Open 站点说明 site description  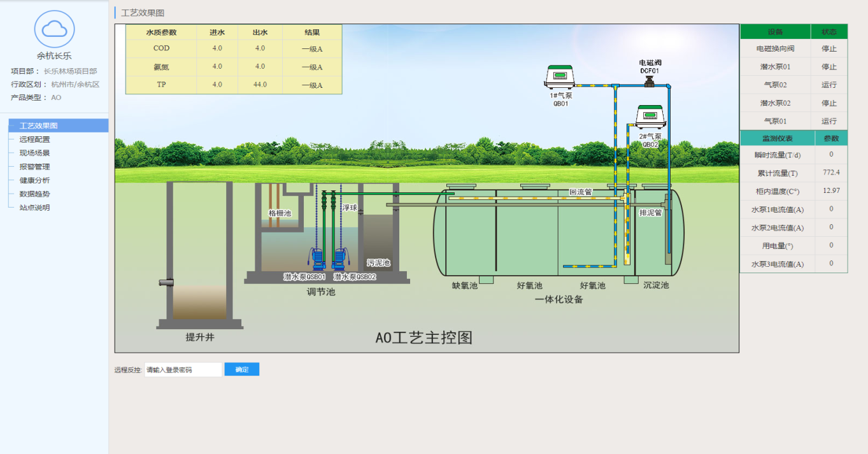(34, 208)
